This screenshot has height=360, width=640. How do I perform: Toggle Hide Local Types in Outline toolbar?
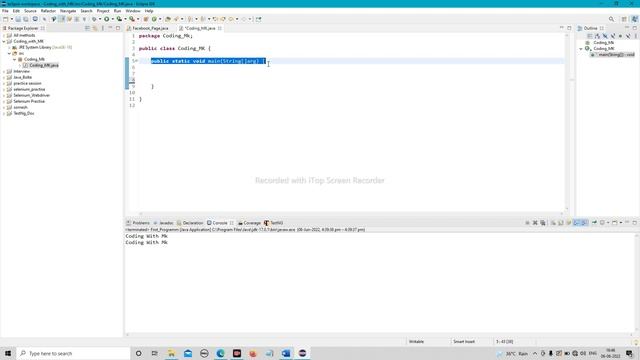point(628,36)
